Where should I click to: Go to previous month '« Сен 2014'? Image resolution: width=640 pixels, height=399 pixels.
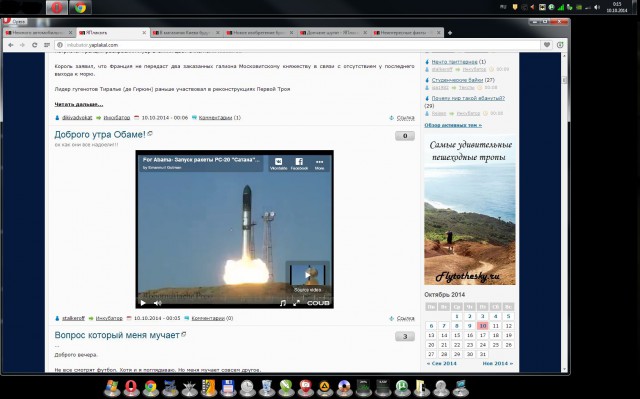pyautogui.click(x=441, y=364)
